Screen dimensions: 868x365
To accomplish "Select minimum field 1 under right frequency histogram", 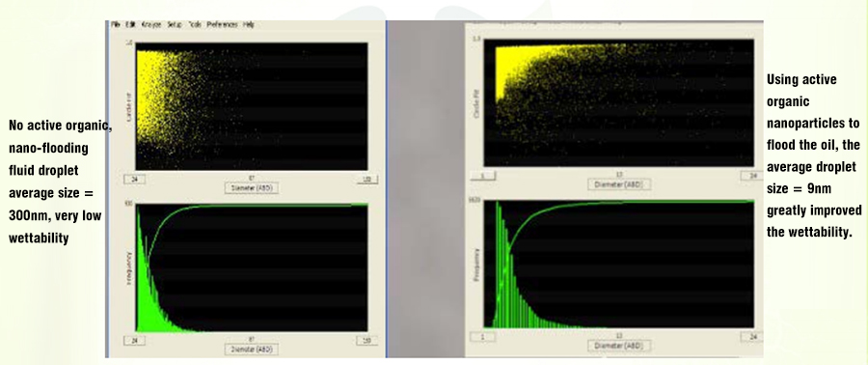I will click(x=483, y=337).
